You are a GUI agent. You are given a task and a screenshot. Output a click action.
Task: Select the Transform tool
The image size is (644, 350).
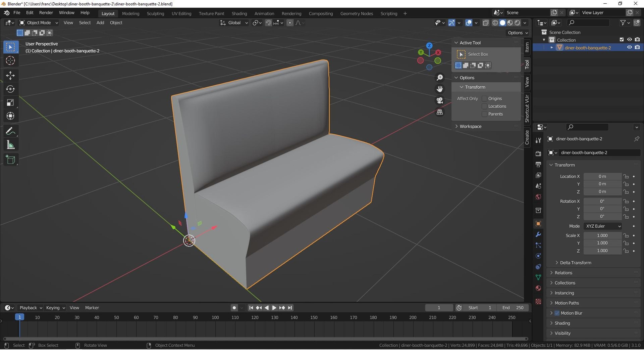[x=10, y=116]
